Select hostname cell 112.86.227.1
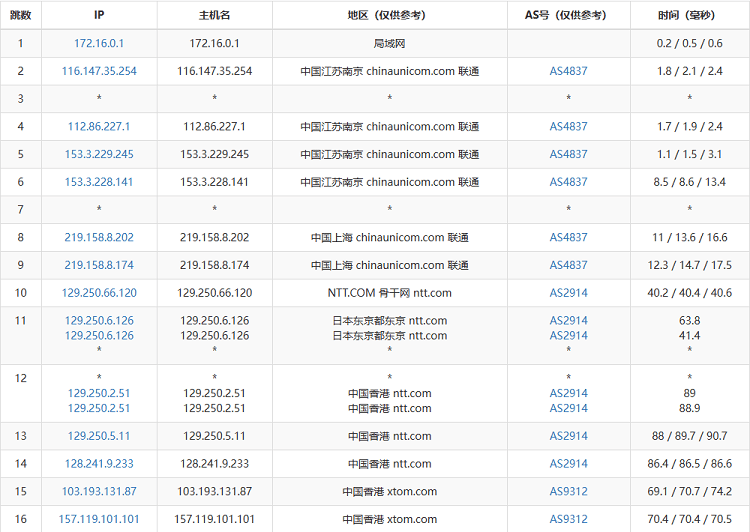The width and height of the screenshot is (750, 532). click(214, 127)
